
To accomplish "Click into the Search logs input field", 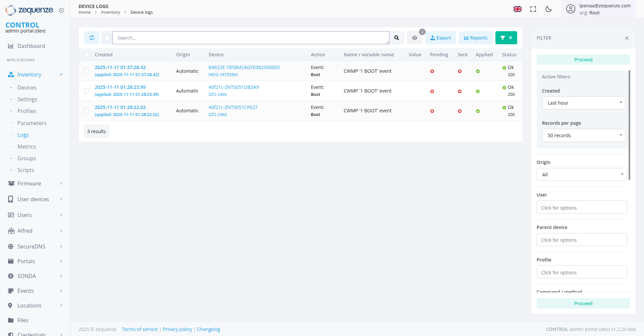I will [x=251, y=38].
